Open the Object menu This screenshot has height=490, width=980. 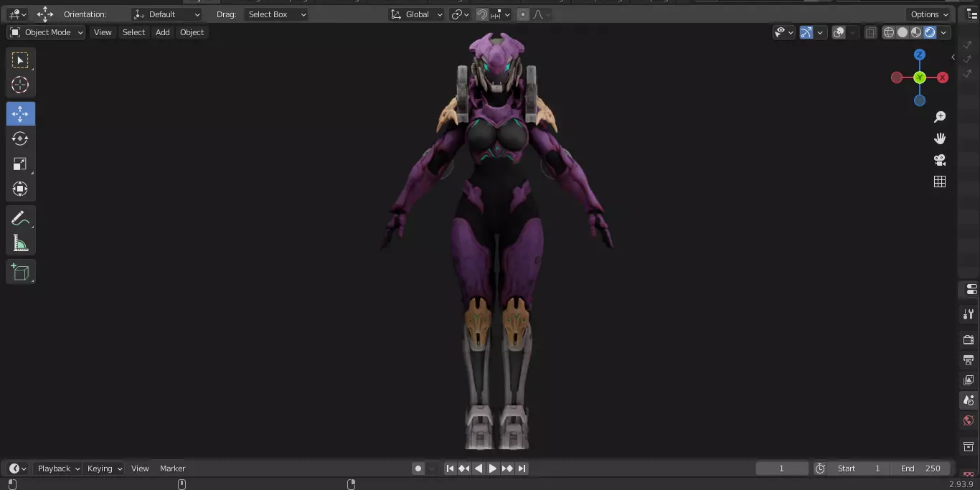click(x=192, y=32)
